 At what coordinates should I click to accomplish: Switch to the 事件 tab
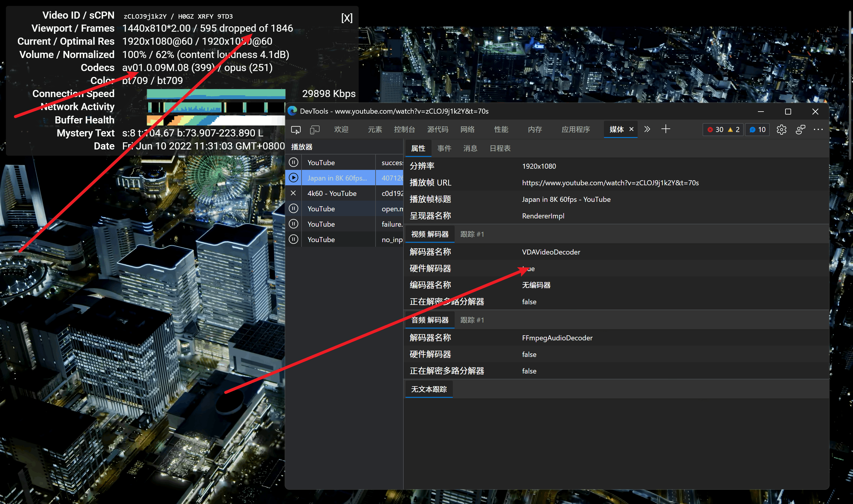444,148
